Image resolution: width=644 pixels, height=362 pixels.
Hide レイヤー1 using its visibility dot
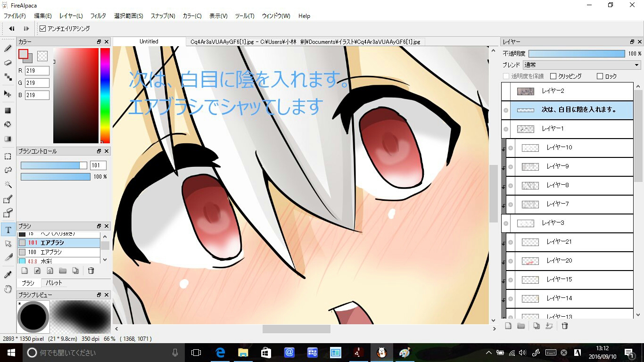pyautogui.click(x=506, y=129)
